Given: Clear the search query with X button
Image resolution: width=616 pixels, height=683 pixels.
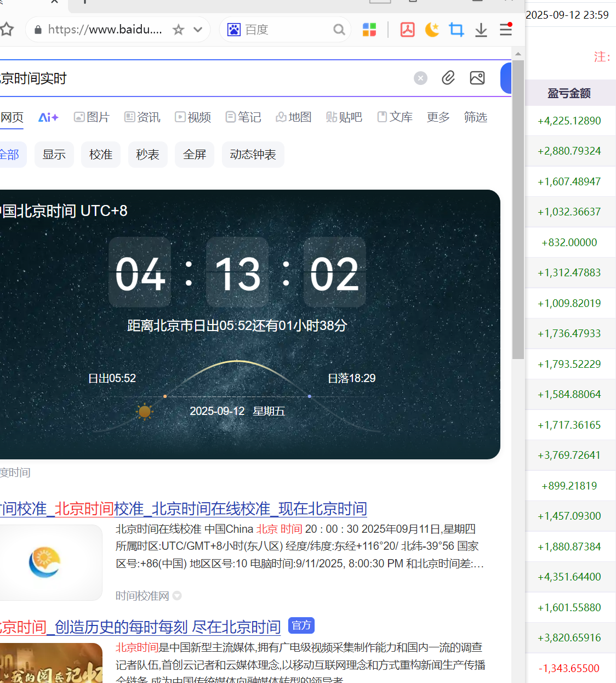Looking at the screenshot, I should [x=420, y=78].
